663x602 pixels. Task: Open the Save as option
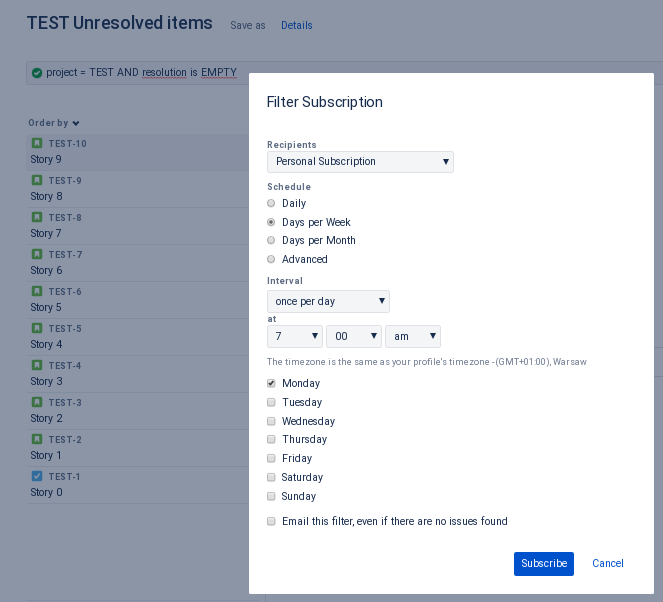pyautogui.click(x=248, y=25)
